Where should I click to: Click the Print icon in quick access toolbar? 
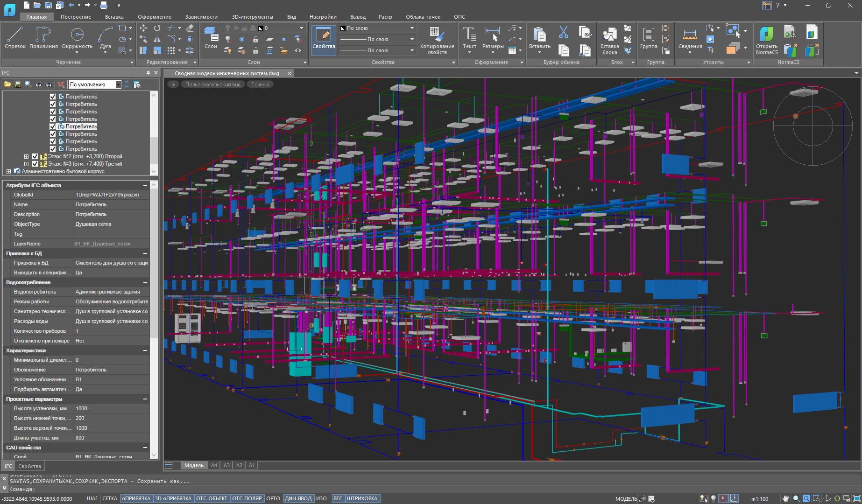pos(104,5)
